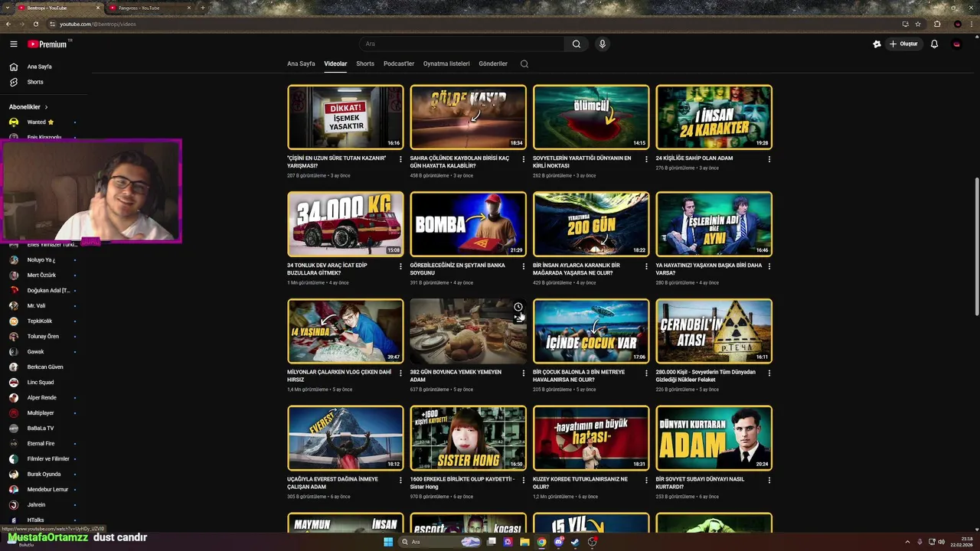
Task: Play the 1 İnsan 24 Karakter thumbnail
Action: (714, 117)
